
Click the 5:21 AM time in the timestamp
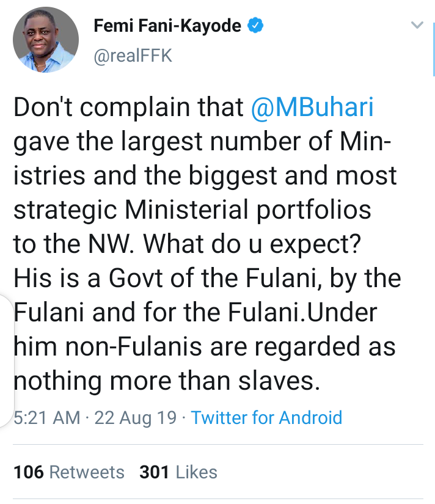[47, 418]
